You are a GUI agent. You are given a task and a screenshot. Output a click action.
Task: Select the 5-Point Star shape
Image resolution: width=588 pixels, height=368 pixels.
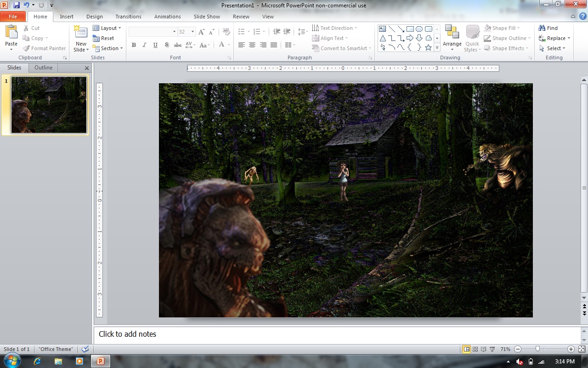click(428, 47)
